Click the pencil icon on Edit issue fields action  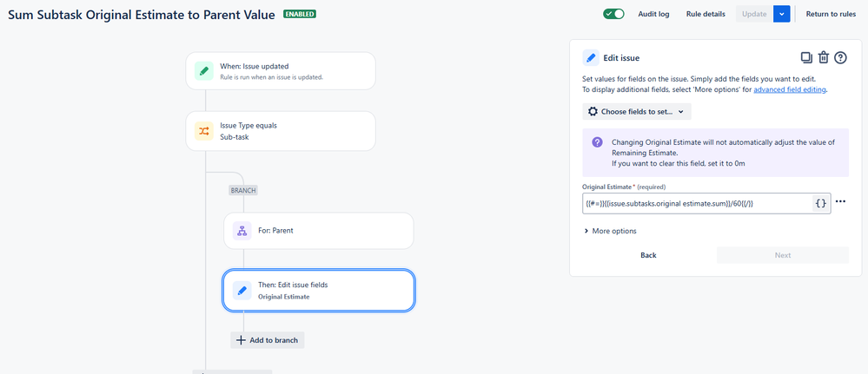click(242, 291)
